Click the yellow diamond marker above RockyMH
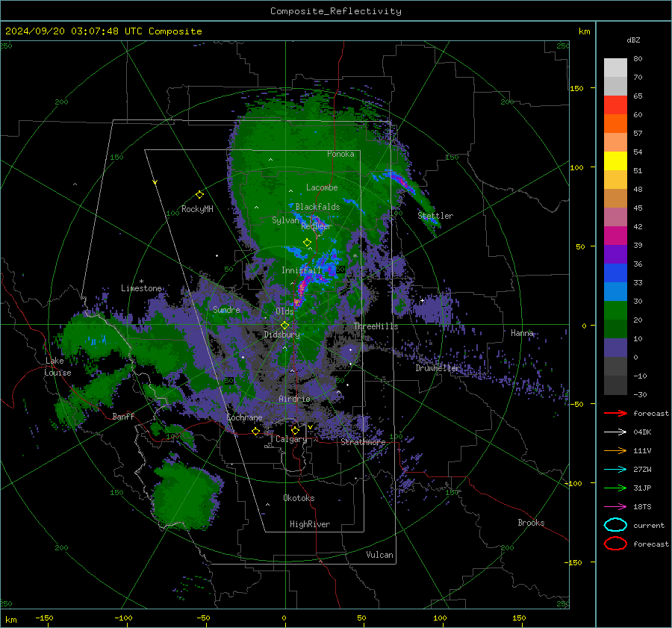This screenshot has width=672, height=628. point(199,195)
